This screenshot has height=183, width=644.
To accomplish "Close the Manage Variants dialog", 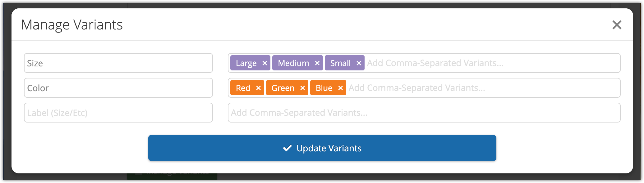I will [617, 25].
